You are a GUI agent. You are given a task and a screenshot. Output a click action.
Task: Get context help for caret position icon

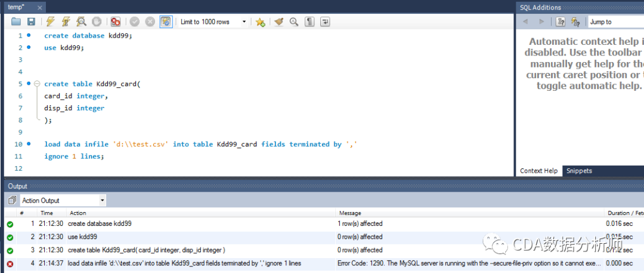pos(560,22)
